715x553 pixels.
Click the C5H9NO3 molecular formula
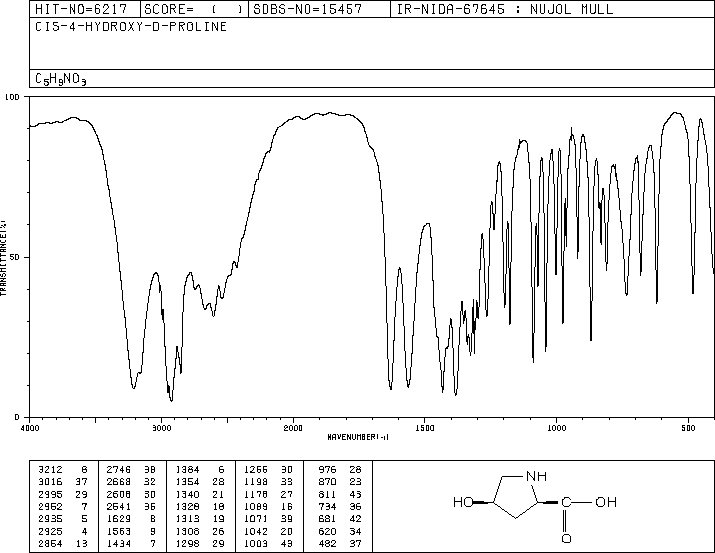point(61,79)
